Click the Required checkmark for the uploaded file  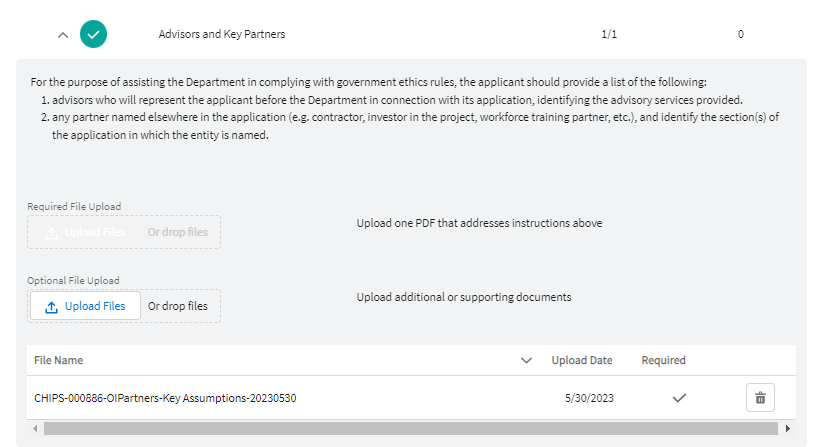[x=679, y=398]
